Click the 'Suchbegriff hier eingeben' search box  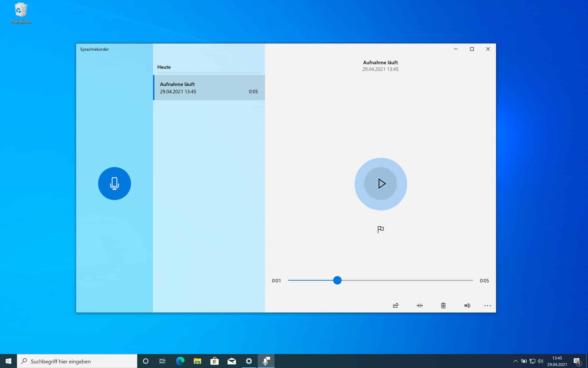point(77,361)
